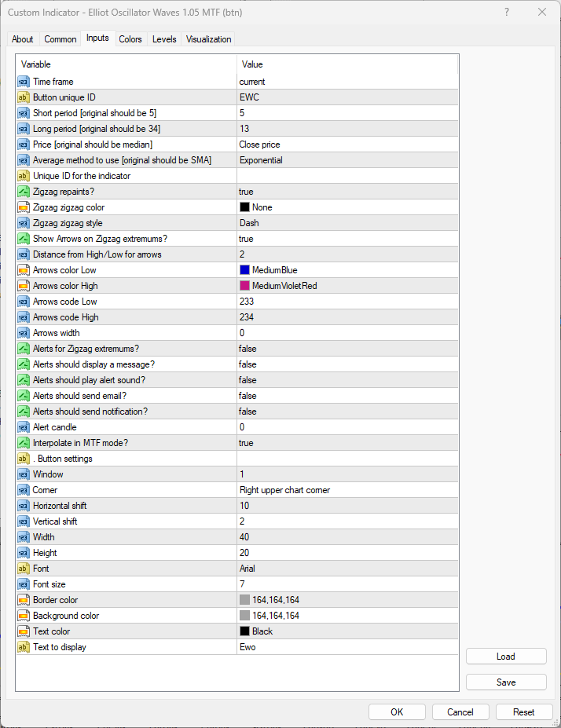Click the Variable column header

point(126,64)
